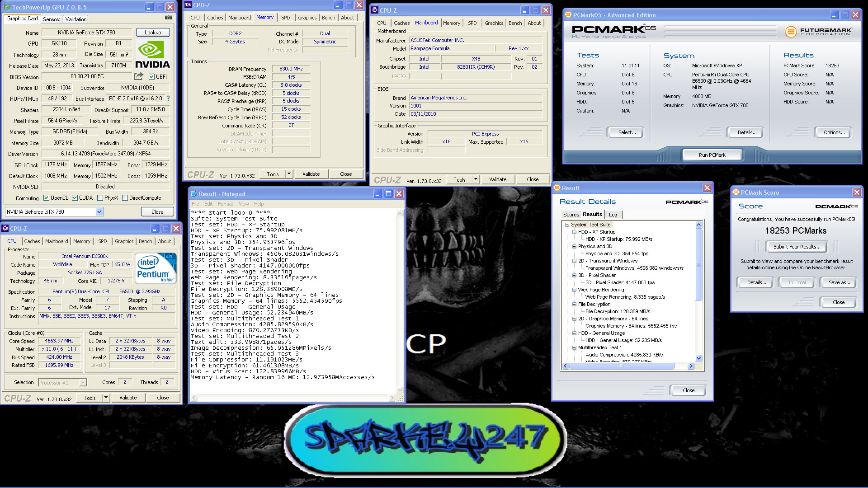Click the GPU-Z Name field
The image size is (868, 488).
(x=86, y=33)
